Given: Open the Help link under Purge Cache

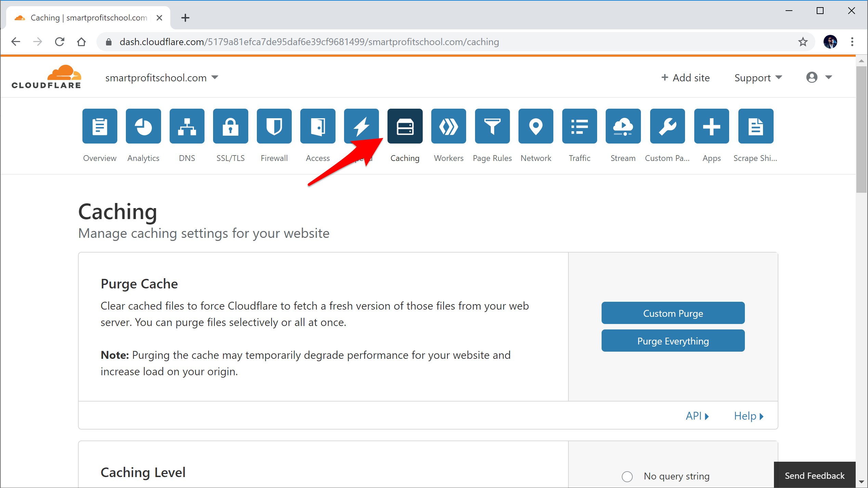Looking at the screenshot, I should click(749, 416).
